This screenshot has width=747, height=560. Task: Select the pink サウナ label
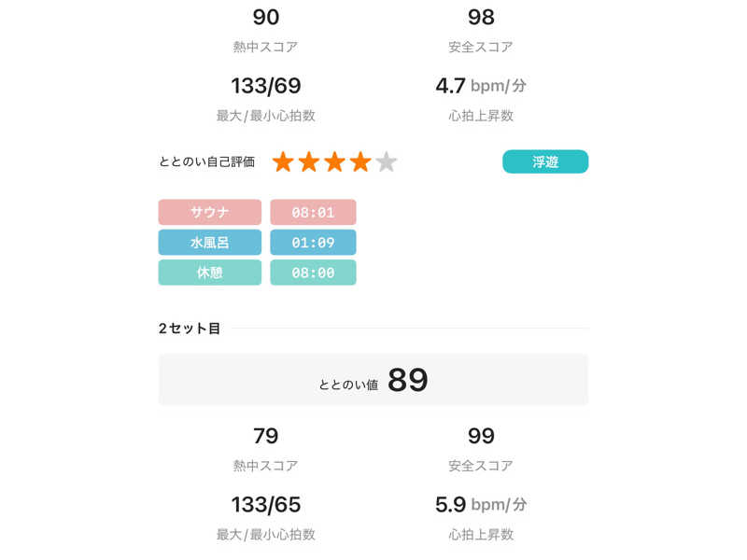tap(210, 212)
